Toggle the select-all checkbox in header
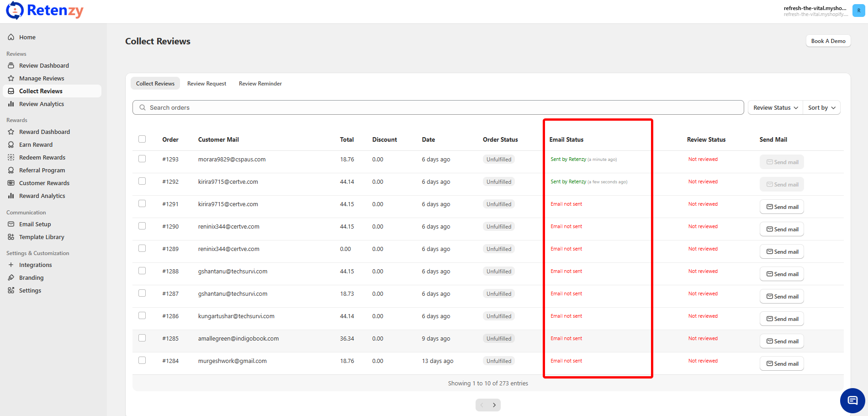The height and width of the screenshot is (416, 868). pyautogui.click(x=142, y=139)
